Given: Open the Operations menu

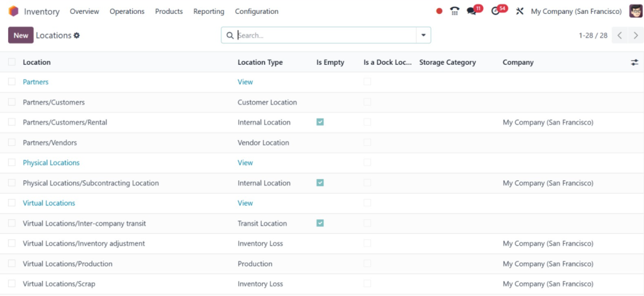Looking at the screenshot, I should (x=127, y=11).
